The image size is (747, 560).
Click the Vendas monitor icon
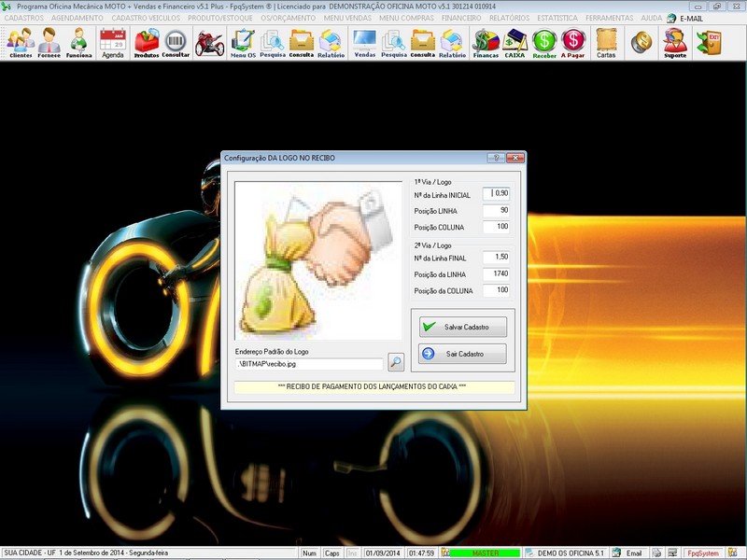tap(364, 42)
